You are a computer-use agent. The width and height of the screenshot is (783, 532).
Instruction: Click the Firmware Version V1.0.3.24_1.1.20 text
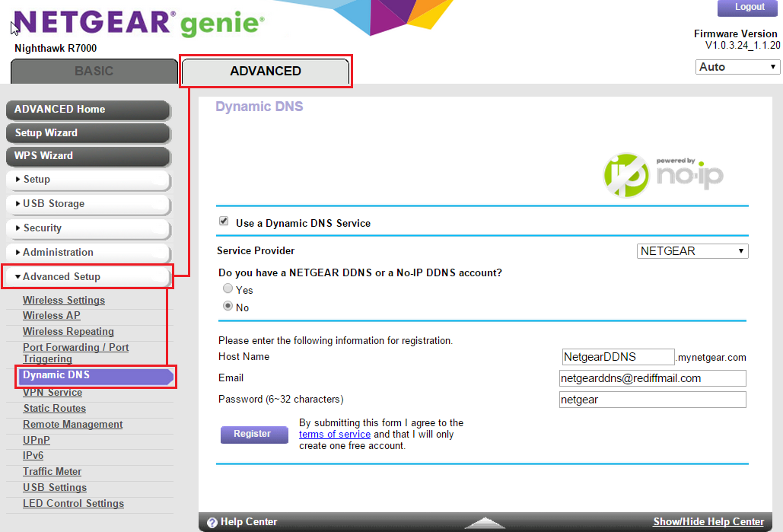click(x=737, y=40)
